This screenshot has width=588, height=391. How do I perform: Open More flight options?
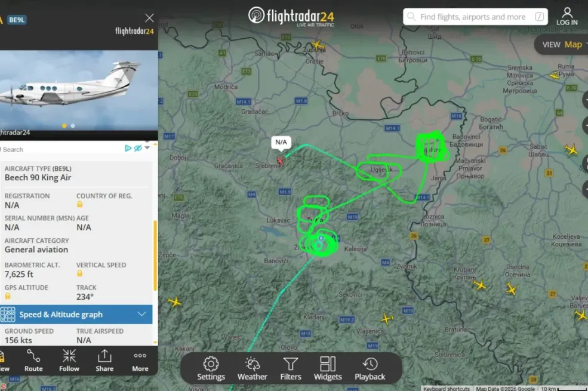140,361
